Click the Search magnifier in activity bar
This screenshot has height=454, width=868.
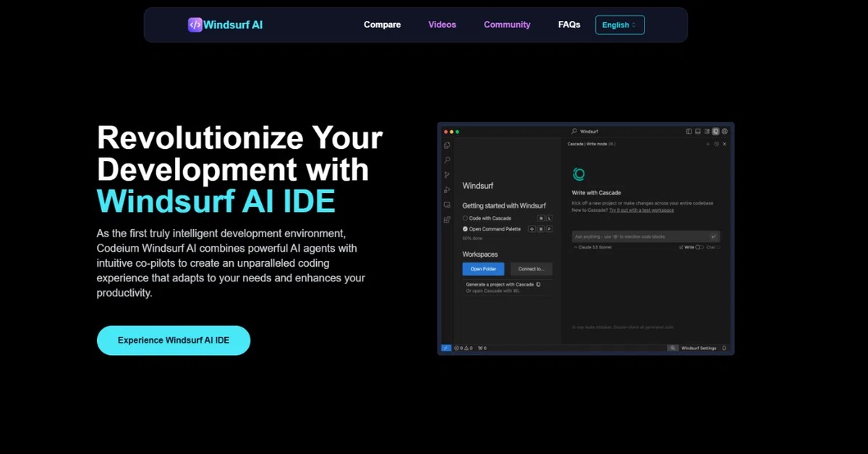click(447, 160)
